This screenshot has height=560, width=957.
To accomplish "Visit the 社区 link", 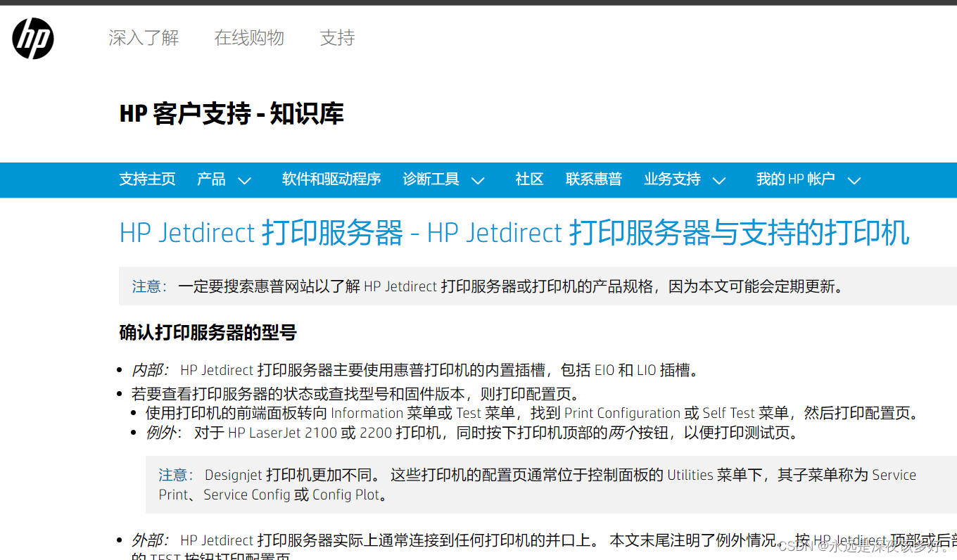I will tap(530, 179).
